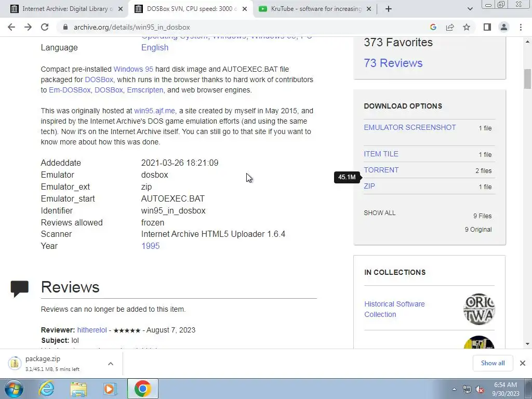Image resolution: width=532 pixels, height=399 pixels.
Task: Click the page vertical scrollbar thumb
Action: (527, 78)
